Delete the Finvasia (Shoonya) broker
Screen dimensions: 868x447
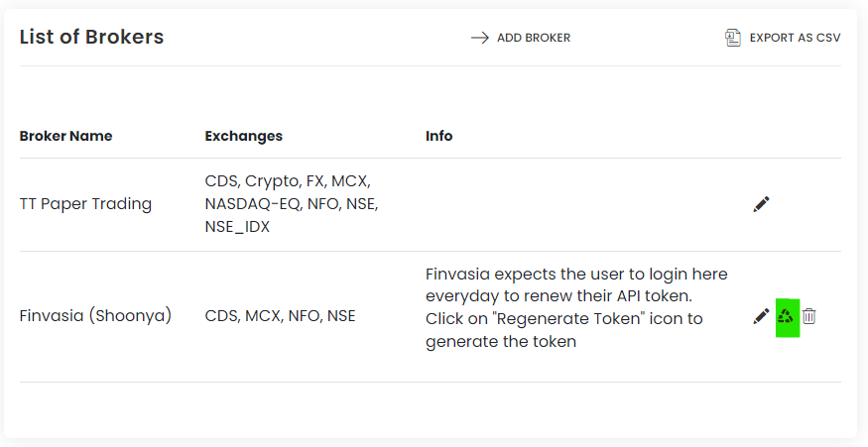click(808, 316)
